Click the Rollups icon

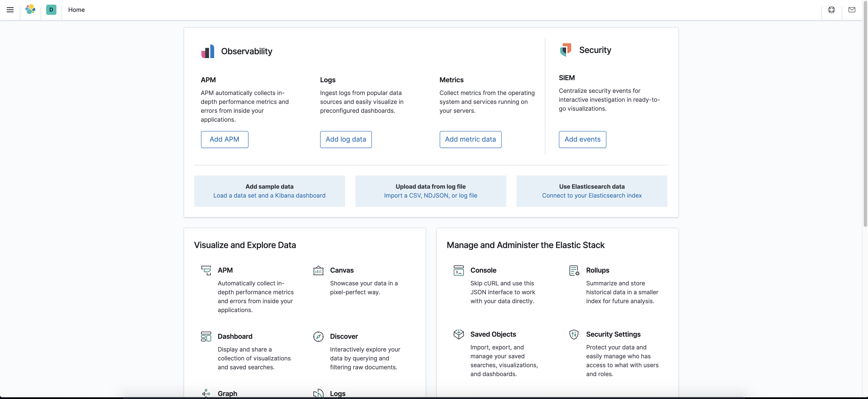[x=574, y=270]
